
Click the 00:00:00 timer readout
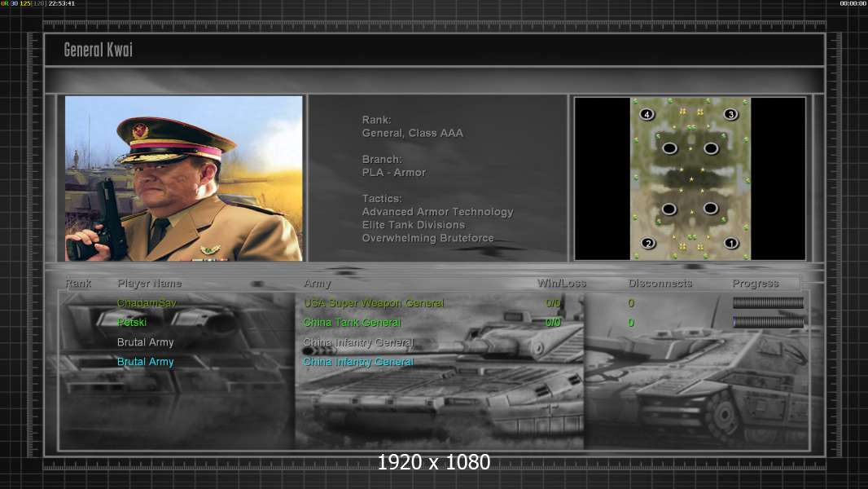853,3
